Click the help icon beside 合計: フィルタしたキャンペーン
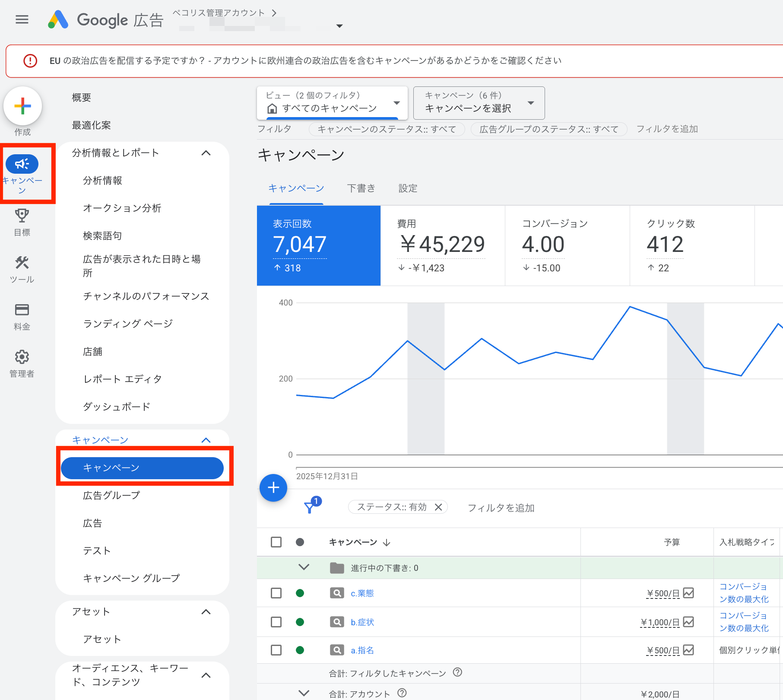Image resolution: width=783 pixels, height=700 pixels. [x=457, y=672]
